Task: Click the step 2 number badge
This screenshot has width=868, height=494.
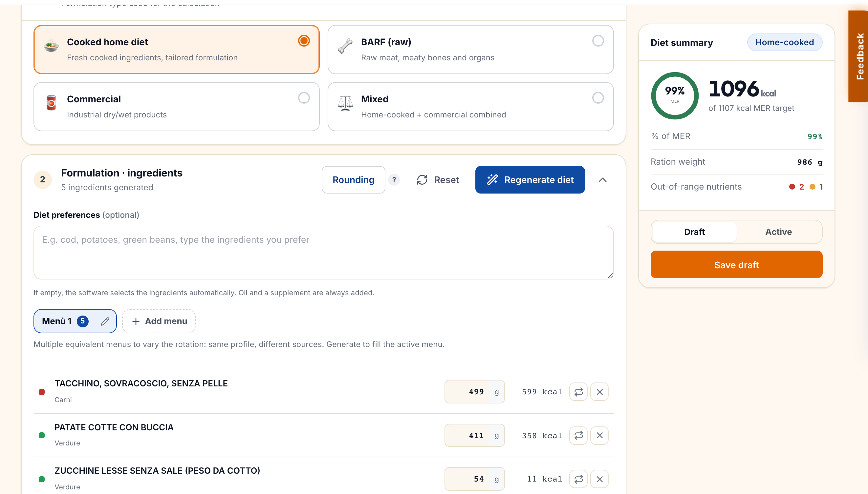Action: (42, 179)
